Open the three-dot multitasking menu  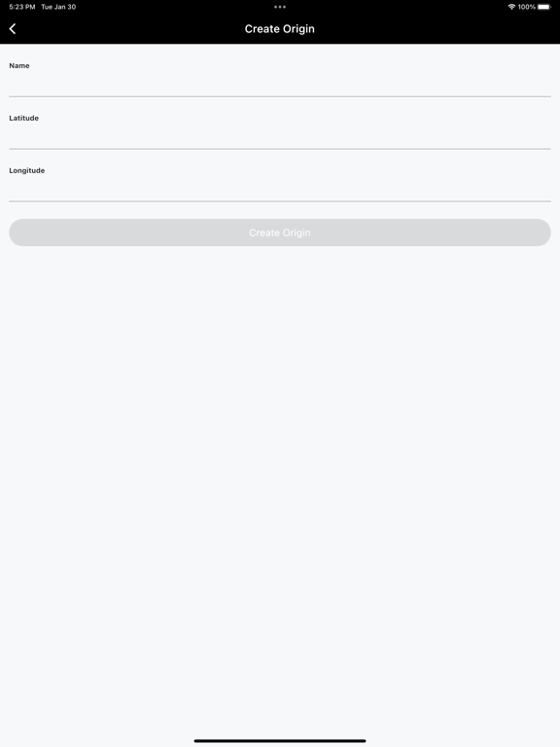(x=280, y=7)
